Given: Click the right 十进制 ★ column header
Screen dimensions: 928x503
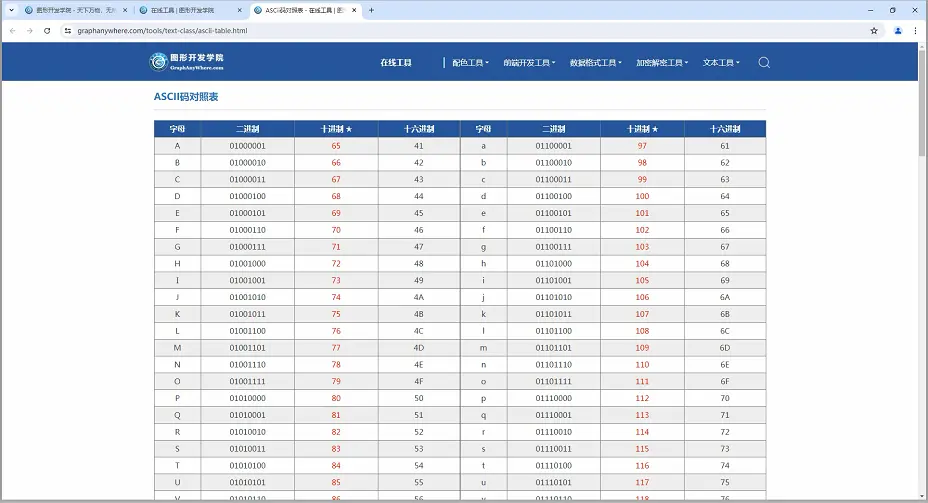Looking at the screenshot, I should 642,128.
